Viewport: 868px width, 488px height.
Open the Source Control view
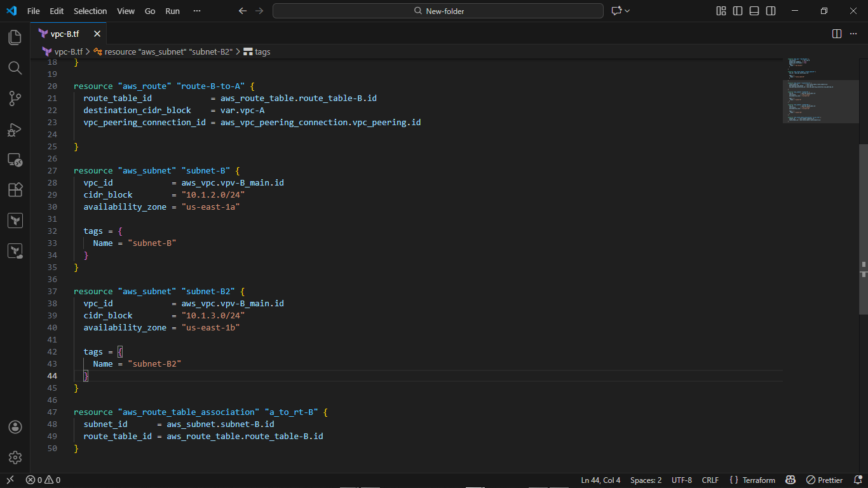(x=15, y=98)
